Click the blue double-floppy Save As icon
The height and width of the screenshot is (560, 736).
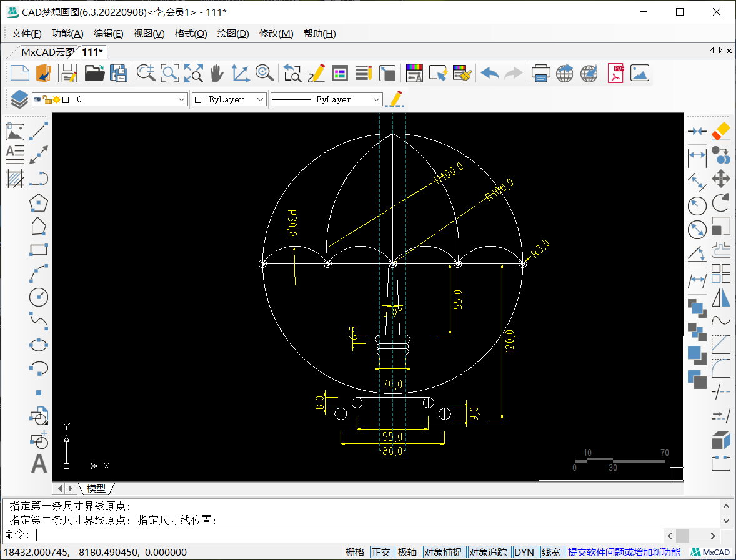click(x=119, y=74)
